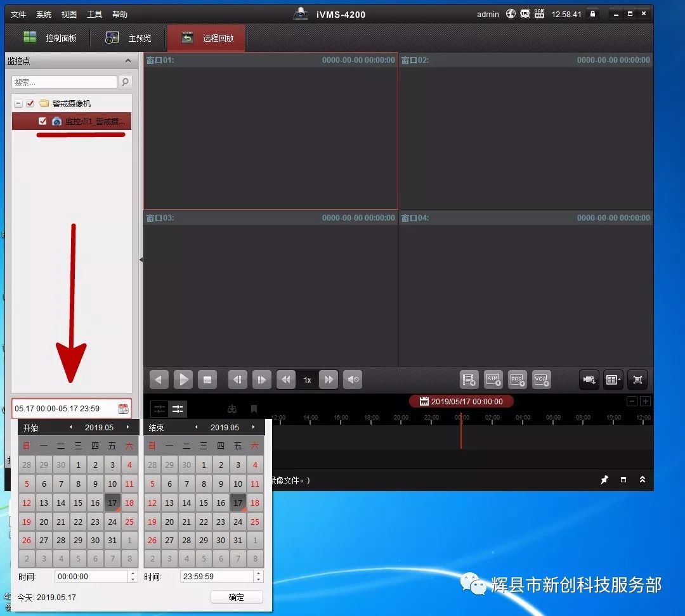The width and height of the screenshot is (685, 616).
Task: Open POS playback search icon
Action: click(518, 380)
